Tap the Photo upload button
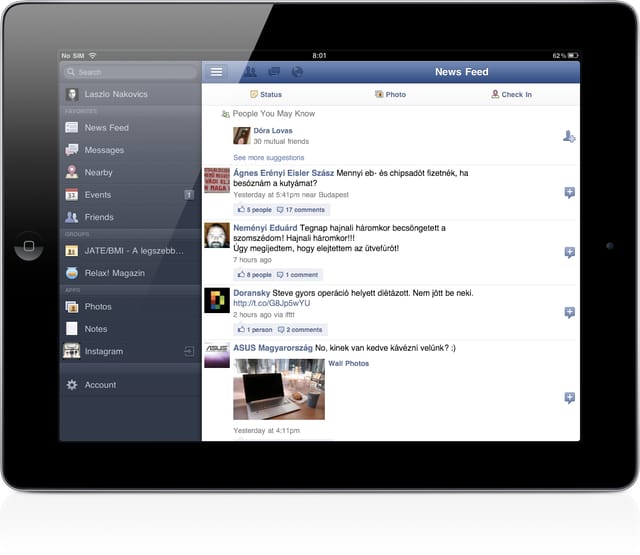This screenshot has height=555, width=640. click(x=390, y=94)
